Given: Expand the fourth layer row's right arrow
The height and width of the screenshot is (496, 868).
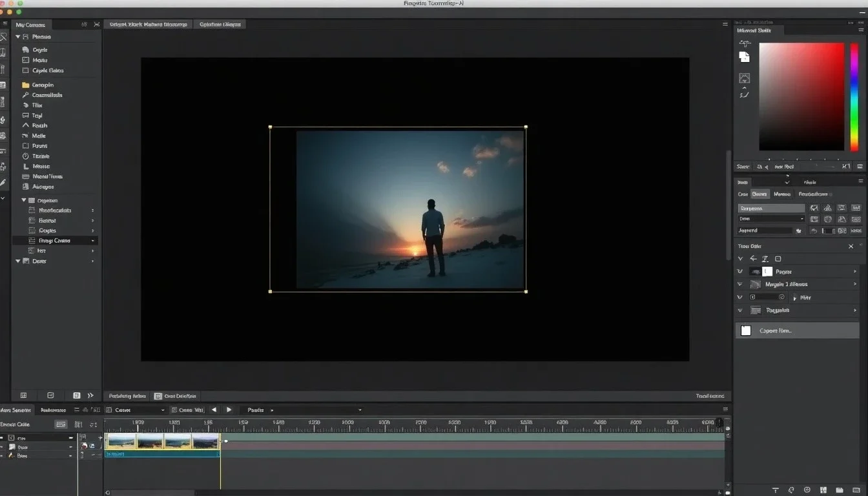Looking at the screenshot, I should pos(855,310).
